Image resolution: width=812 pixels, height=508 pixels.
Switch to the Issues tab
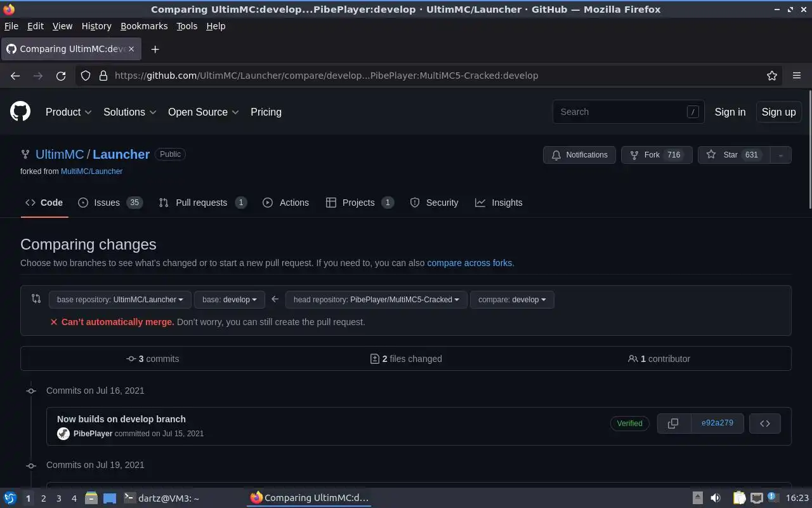[110, 203]
